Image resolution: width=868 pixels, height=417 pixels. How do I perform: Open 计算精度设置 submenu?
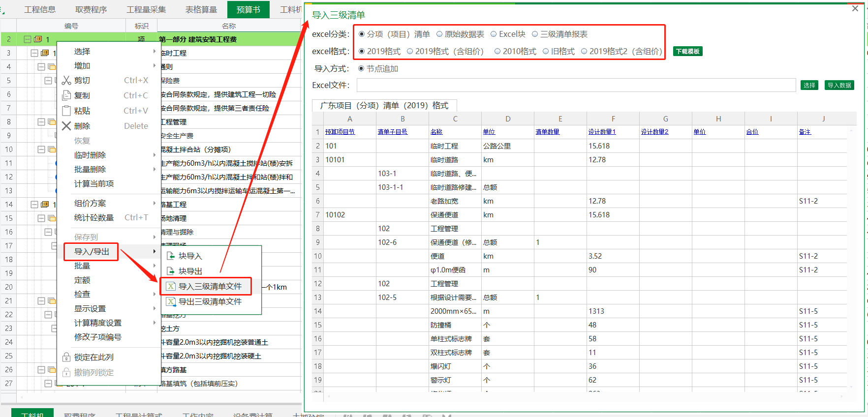tap(109, 323)
